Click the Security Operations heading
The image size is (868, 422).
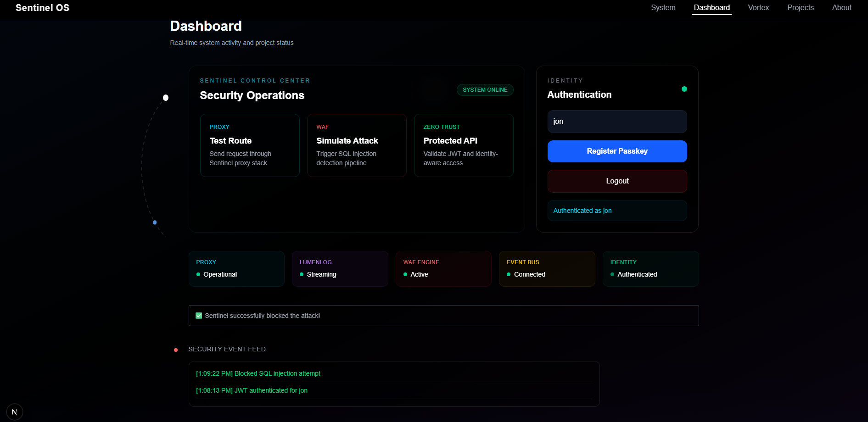pos(252,95)
